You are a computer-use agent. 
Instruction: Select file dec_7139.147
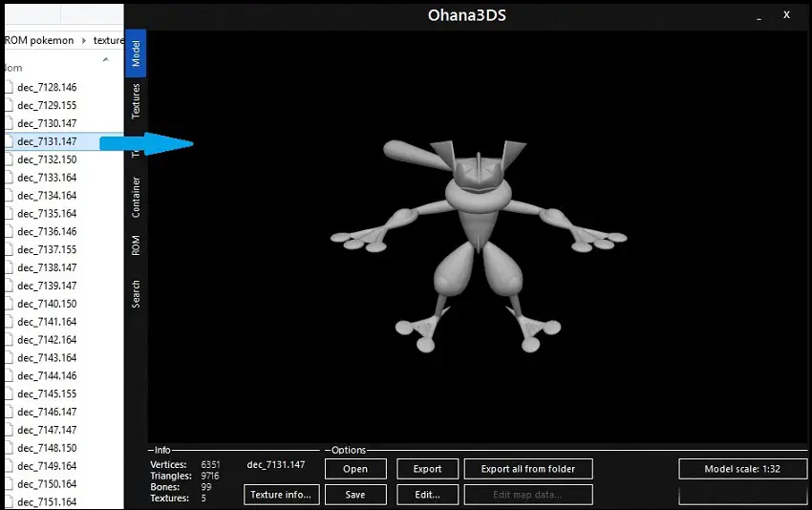[x=47, y=286]
